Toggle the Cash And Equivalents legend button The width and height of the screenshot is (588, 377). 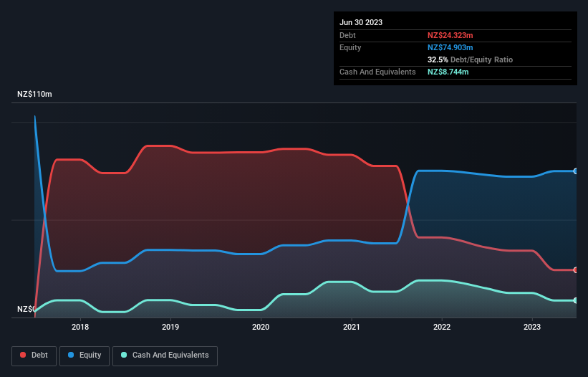coord(165,355)
